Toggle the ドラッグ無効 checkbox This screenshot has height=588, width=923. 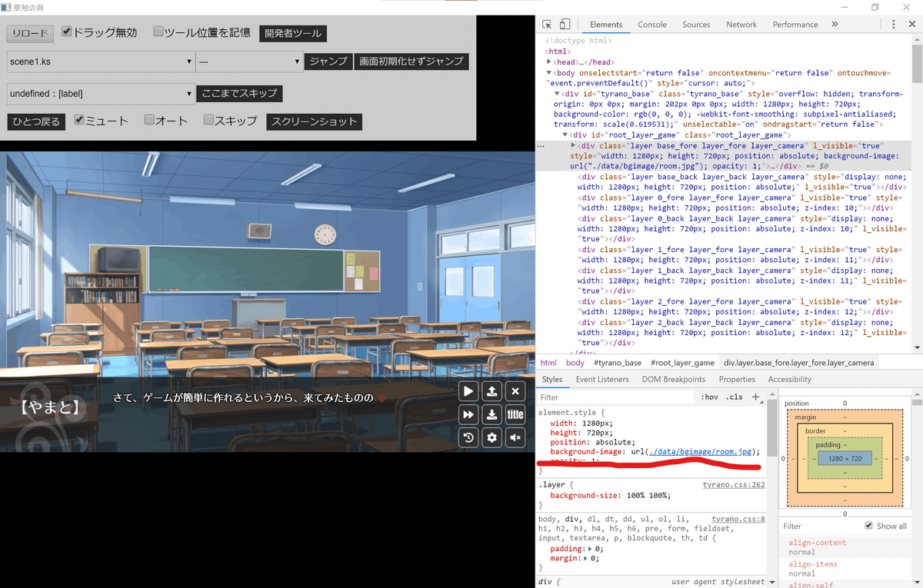(67, 32)
